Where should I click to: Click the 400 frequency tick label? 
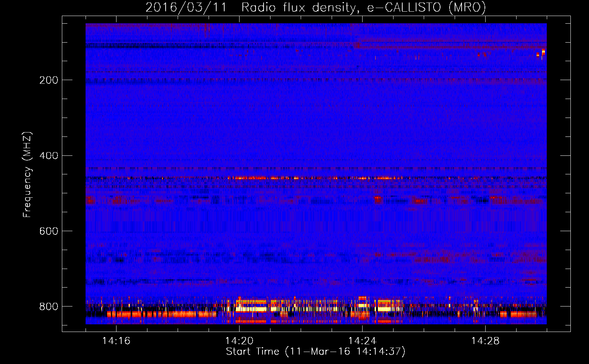tap(49, 155)
